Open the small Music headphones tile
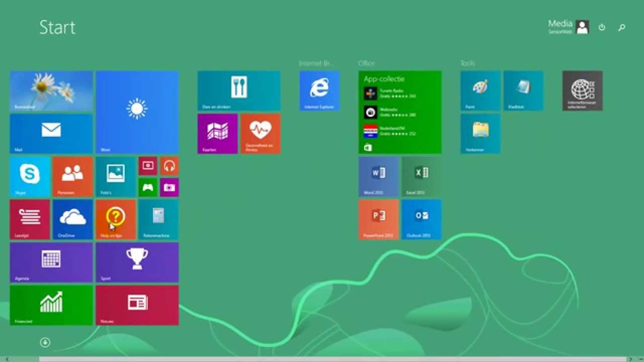644x362 pixels. [170, 166]
